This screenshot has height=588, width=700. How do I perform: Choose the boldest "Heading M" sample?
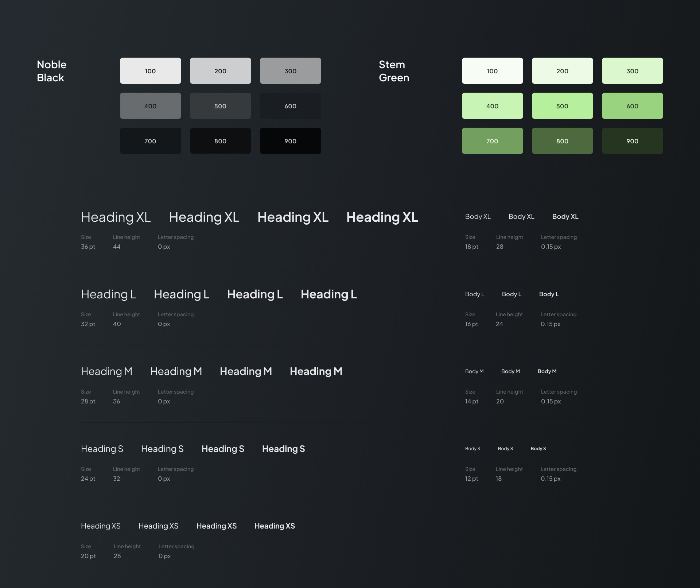coord(316,371)
